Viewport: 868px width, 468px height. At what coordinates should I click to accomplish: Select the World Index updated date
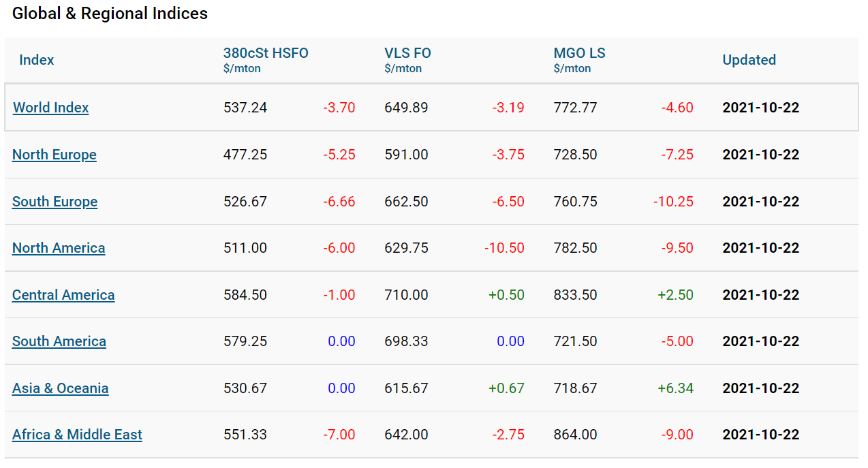point(761,108)
